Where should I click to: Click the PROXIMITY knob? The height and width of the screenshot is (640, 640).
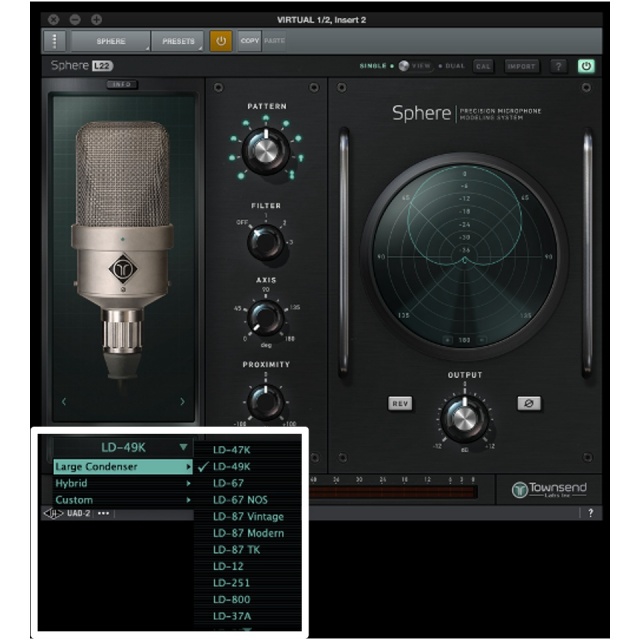[266, 402]
